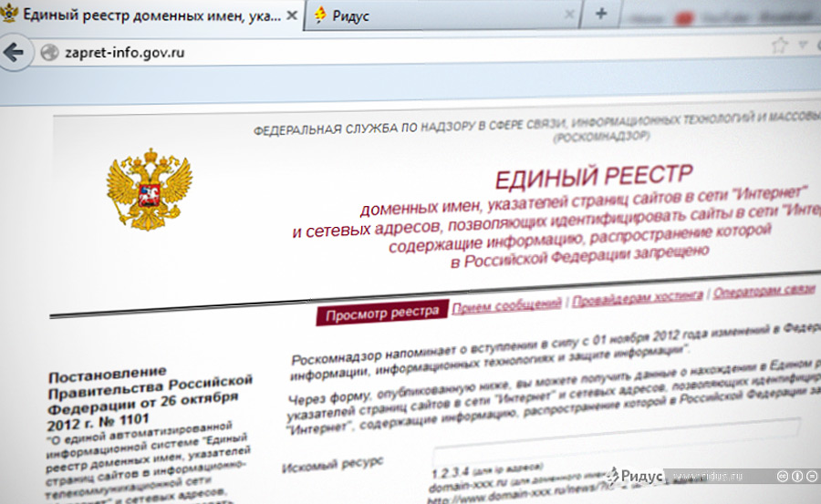Open the Провайдерам хостинга link
This screenshot has width=821, height=504.
(x=637, y=296)
